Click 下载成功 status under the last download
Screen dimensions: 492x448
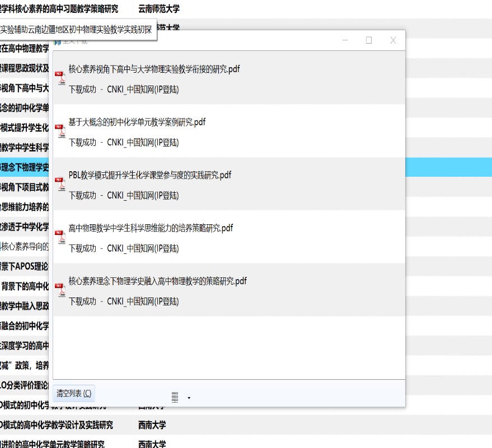click(x=82, y=301)
